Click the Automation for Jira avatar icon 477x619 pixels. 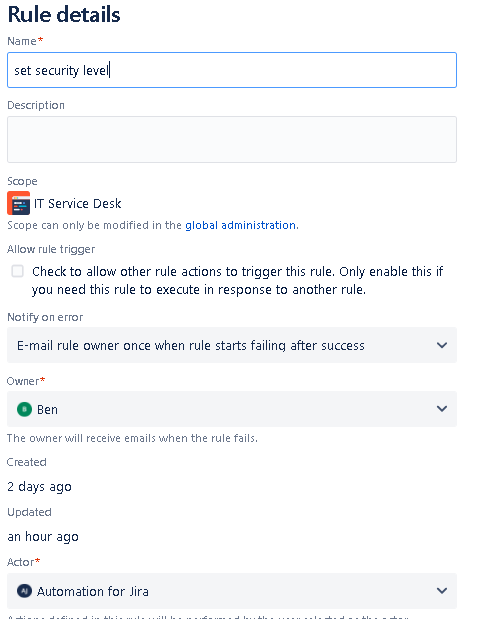tap(24, 591)
